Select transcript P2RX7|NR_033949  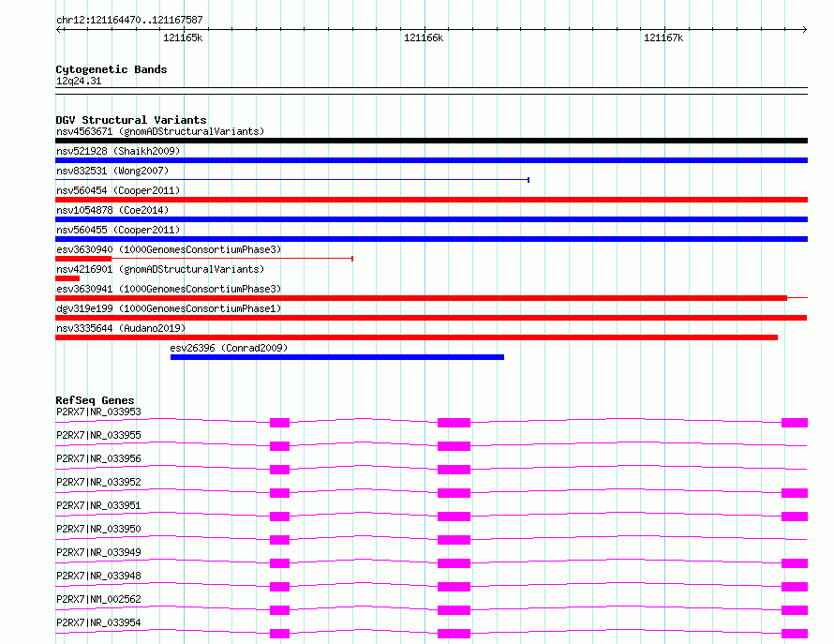click(98, 552)
